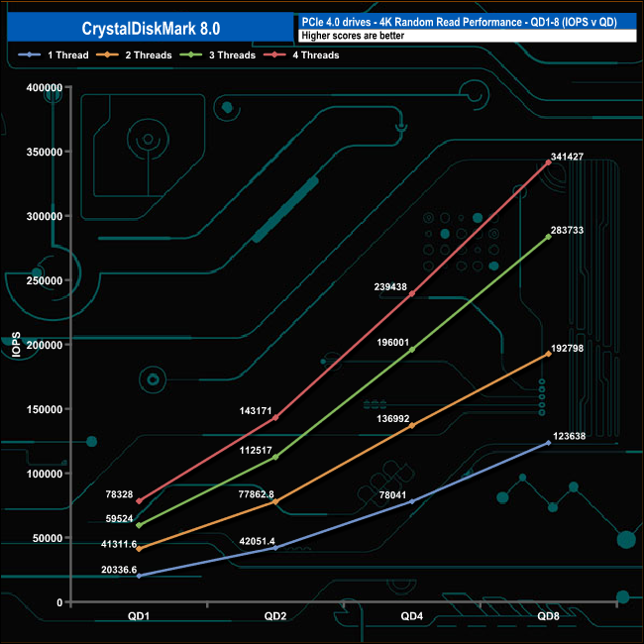
Task: Click the CrystalDiskMark 8.0 title banner
Action: tap(151, 28)
